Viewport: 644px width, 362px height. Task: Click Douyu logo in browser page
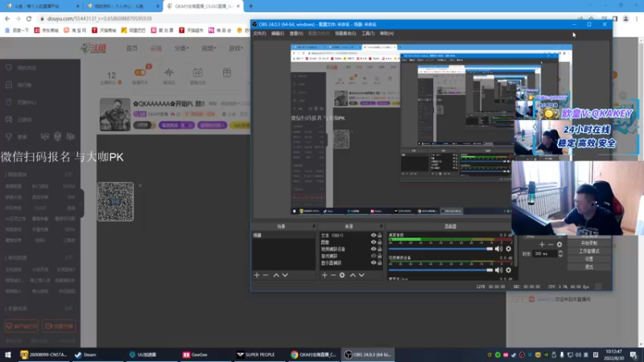(93, 48)
